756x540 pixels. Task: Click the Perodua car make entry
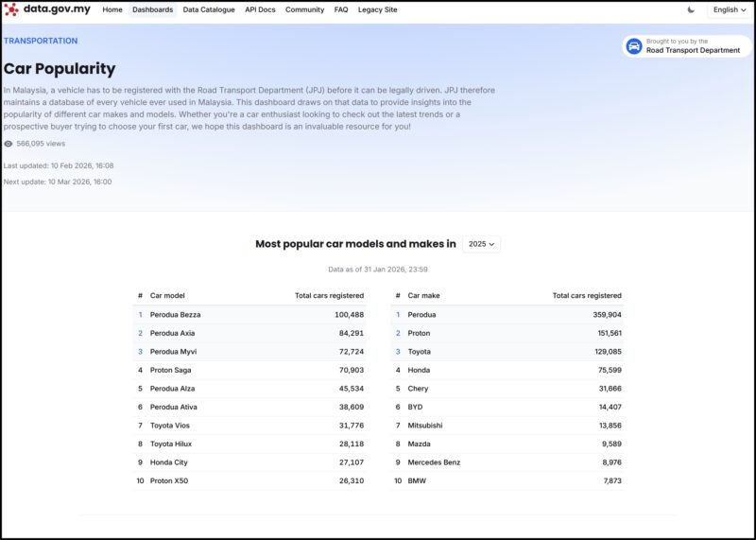(421, 315)
